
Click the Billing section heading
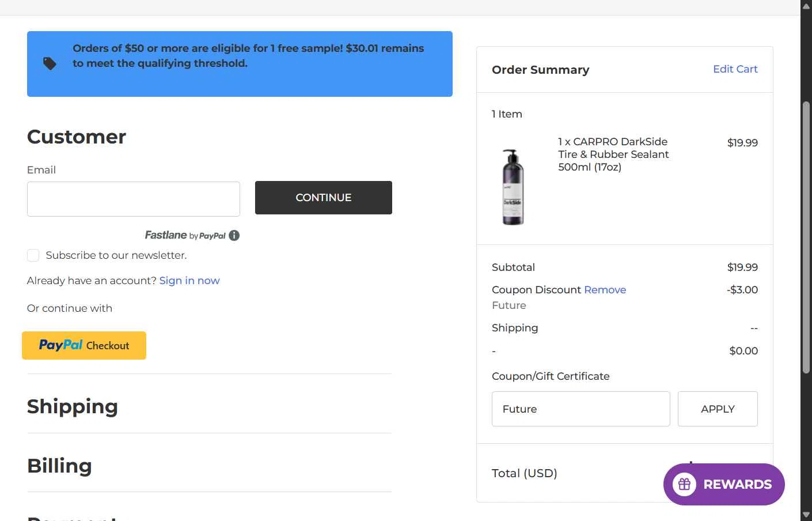(x=60, y=466)
